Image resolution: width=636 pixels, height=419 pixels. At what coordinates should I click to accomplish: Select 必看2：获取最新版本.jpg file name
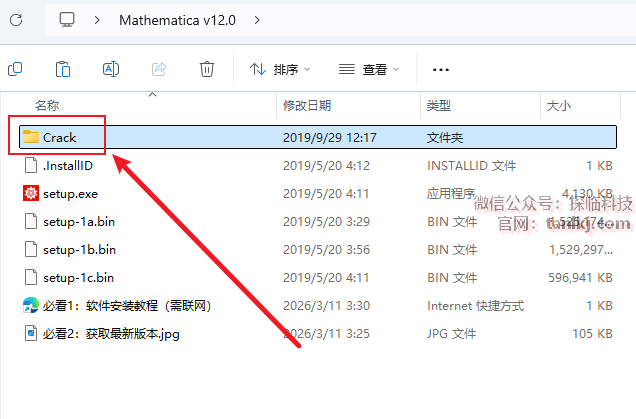111,334
